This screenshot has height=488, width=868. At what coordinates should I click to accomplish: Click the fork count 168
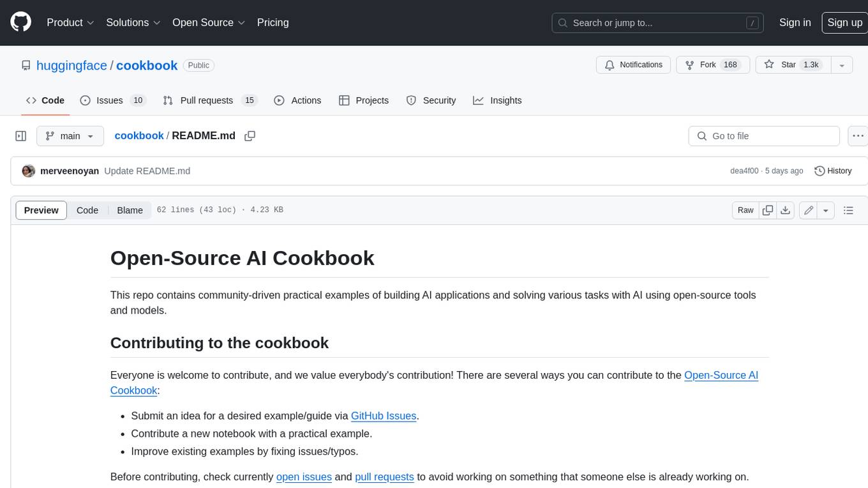[x=730, y=65]
